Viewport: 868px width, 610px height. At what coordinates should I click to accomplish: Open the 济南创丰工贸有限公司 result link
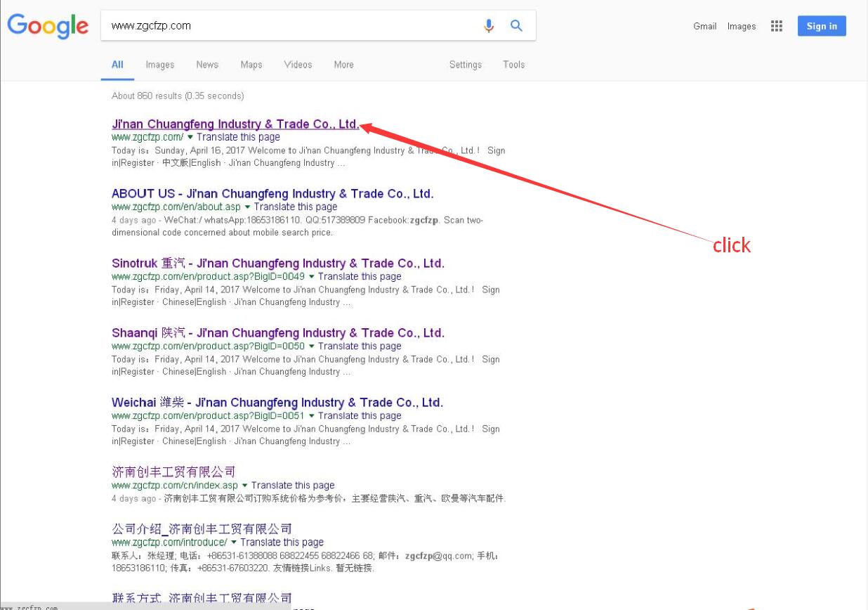pyautogui.click(x=173, y=472)
